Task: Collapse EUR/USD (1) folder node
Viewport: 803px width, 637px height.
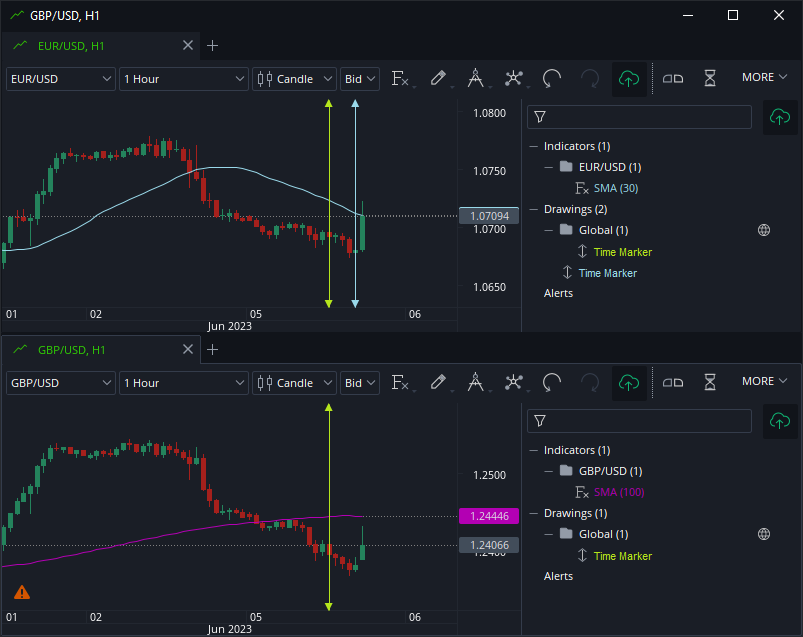Action: pyautogui.click(x=548, y=167)
